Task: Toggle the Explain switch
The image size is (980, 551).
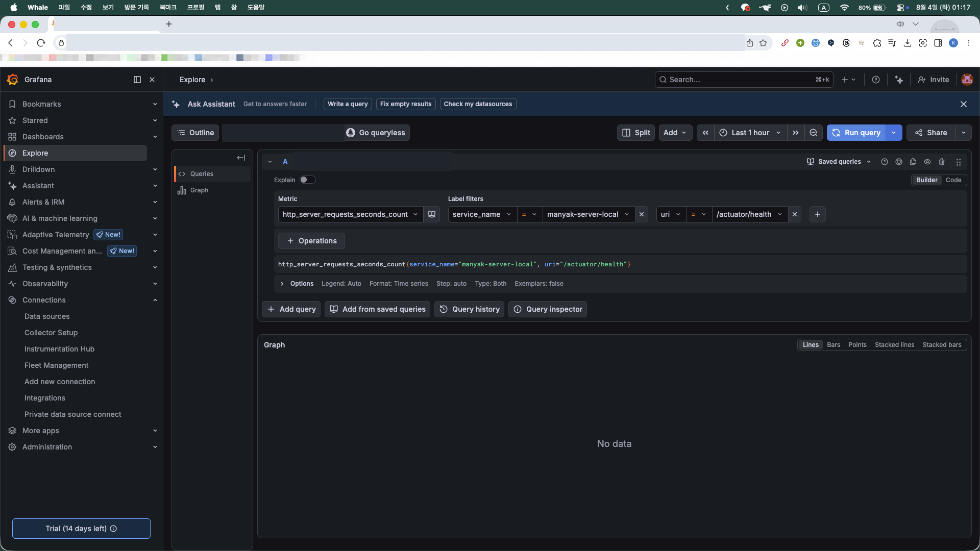Action: 308,180
